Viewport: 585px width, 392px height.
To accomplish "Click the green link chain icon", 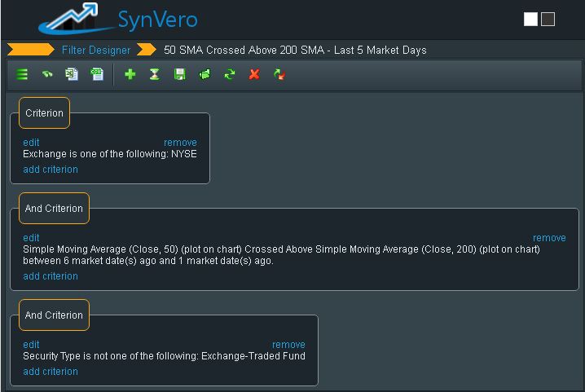I will pyautogui.click(x=47, y=74).
